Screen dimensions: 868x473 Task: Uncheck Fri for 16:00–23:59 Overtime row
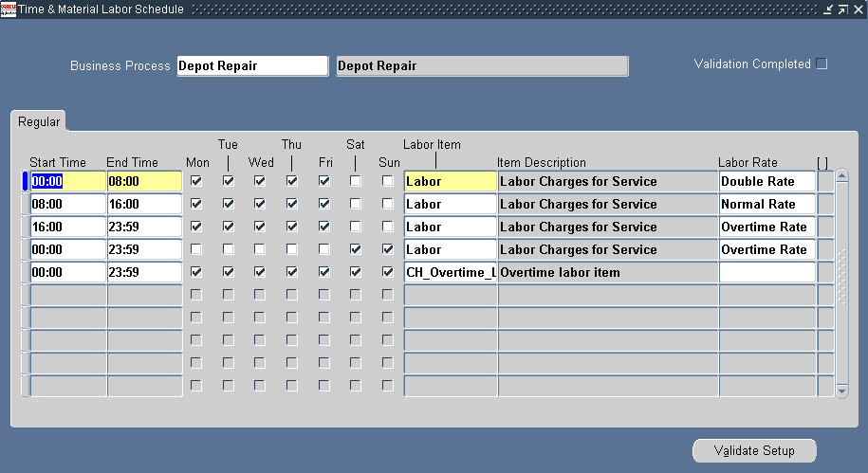(x=324, y=227)
